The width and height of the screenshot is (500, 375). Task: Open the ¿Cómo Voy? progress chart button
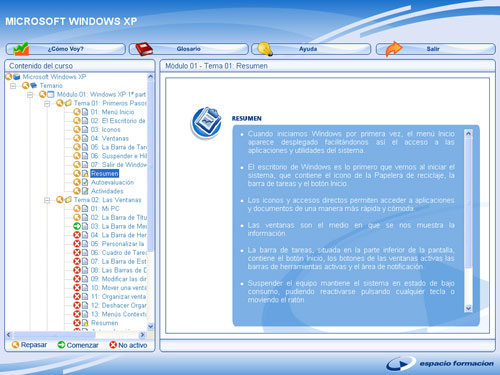(x=66, y=49)
